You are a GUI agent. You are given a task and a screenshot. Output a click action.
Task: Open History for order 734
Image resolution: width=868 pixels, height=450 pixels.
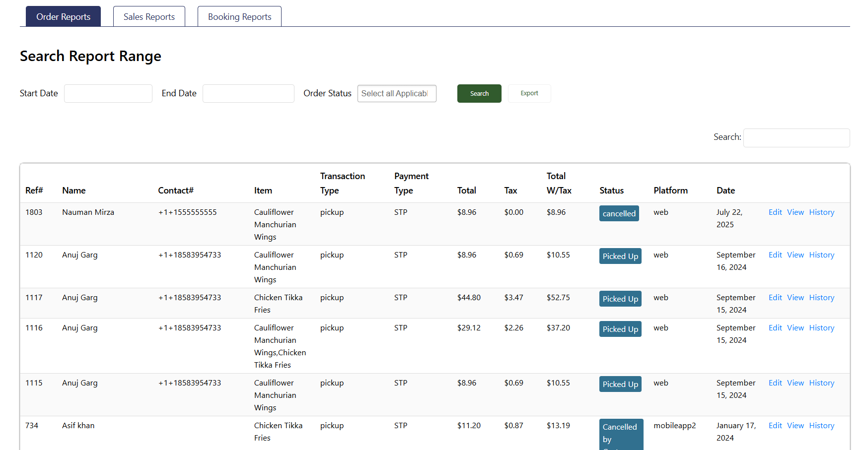[x=821, y=426]
